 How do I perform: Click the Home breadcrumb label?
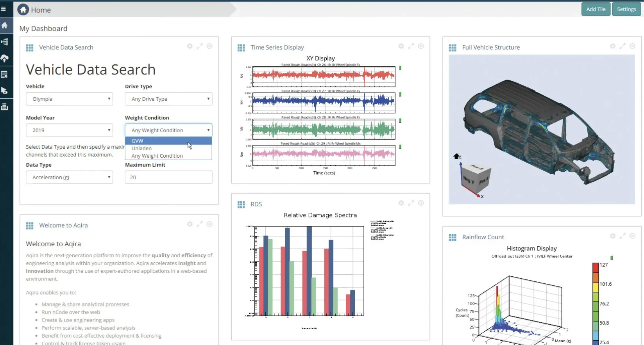point(41,10)
